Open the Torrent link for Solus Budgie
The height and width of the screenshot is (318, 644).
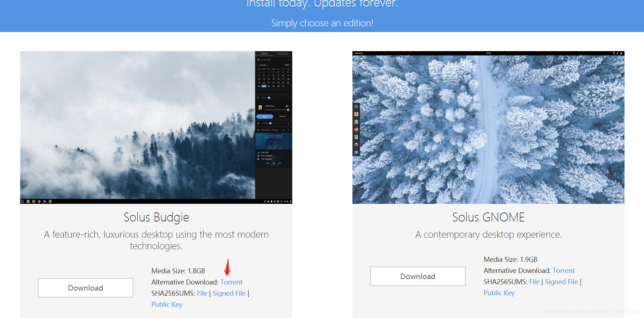click(231, 282)
